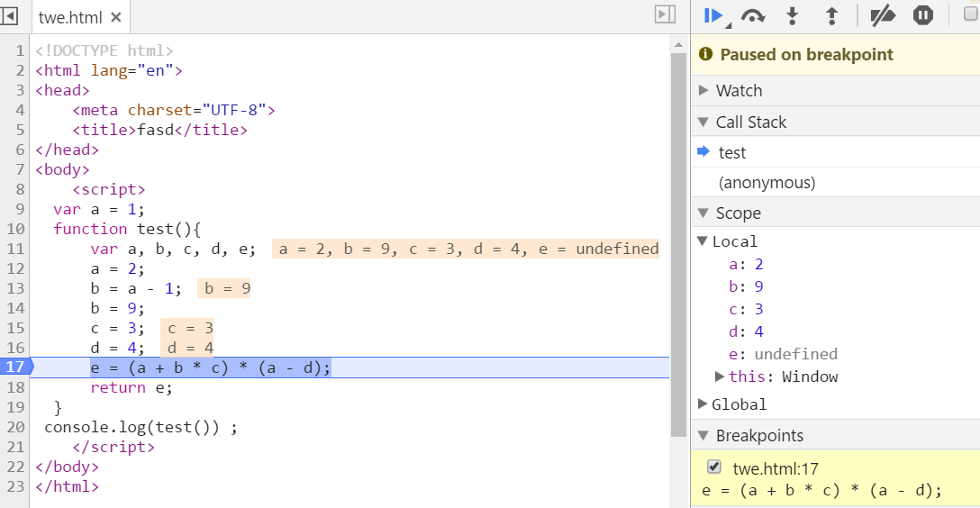Expand the Global scope

(x=702, y=404)
